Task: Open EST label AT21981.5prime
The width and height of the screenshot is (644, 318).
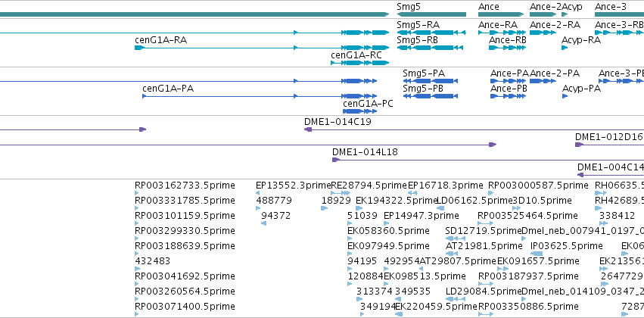Action: (484, 246)
